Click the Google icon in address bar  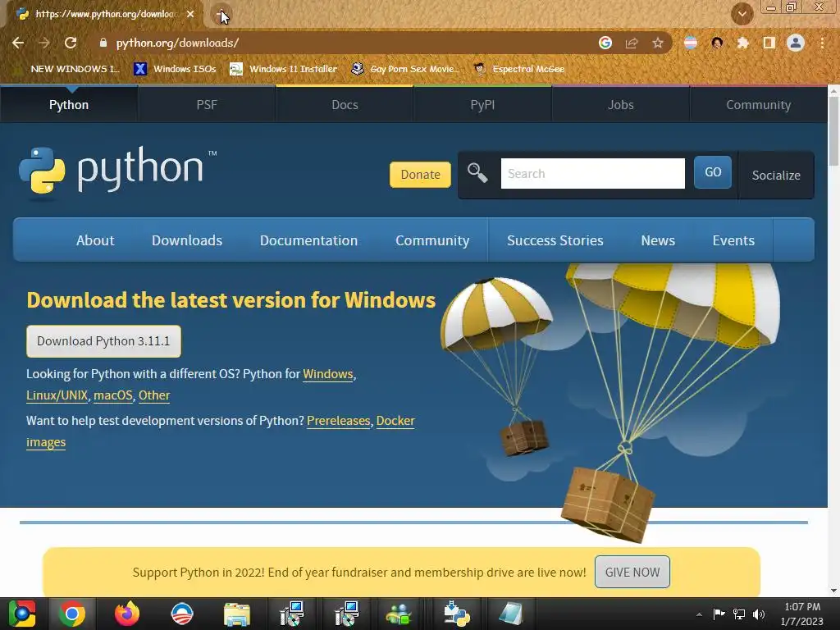[x=605, y=43]
